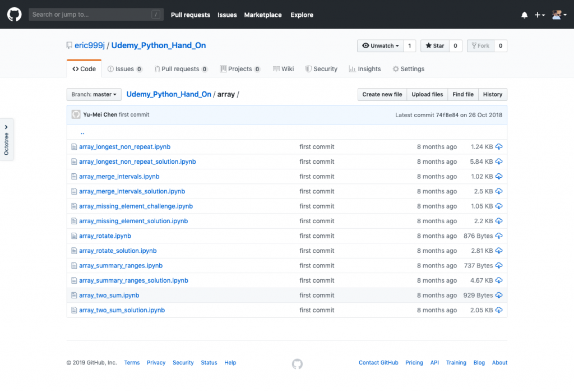Switch to the Code tab
This screenshot has width=574, height=392.
(84, 69)
